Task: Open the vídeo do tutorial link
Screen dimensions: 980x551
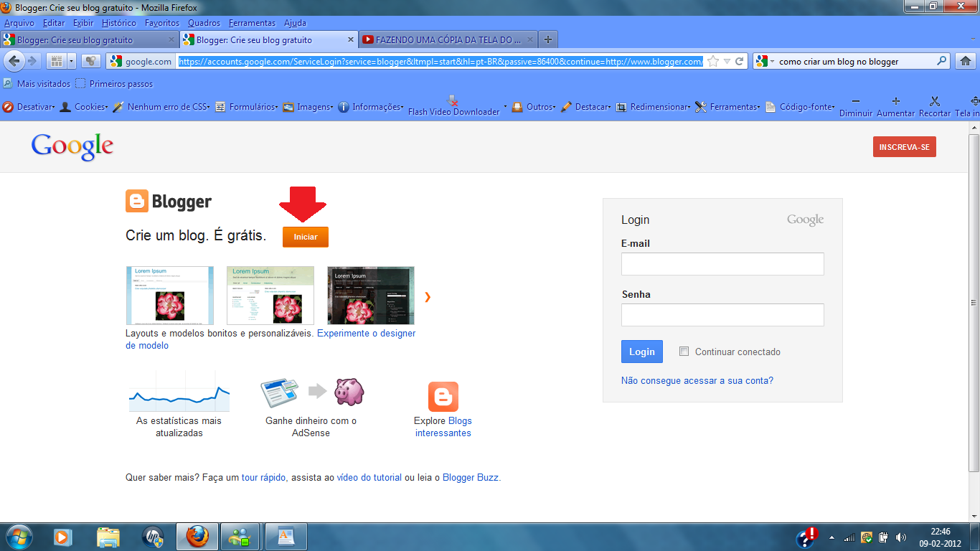Action: point(369,477)
